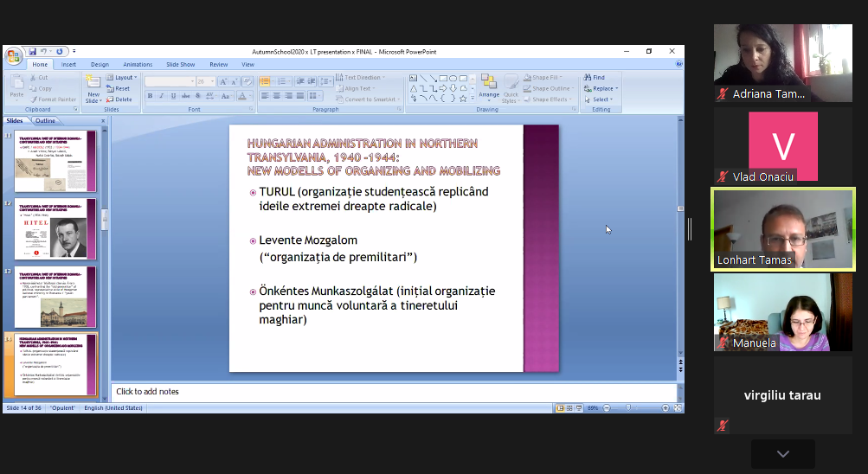Open the Shape Fill dropdown

point(543,78)
